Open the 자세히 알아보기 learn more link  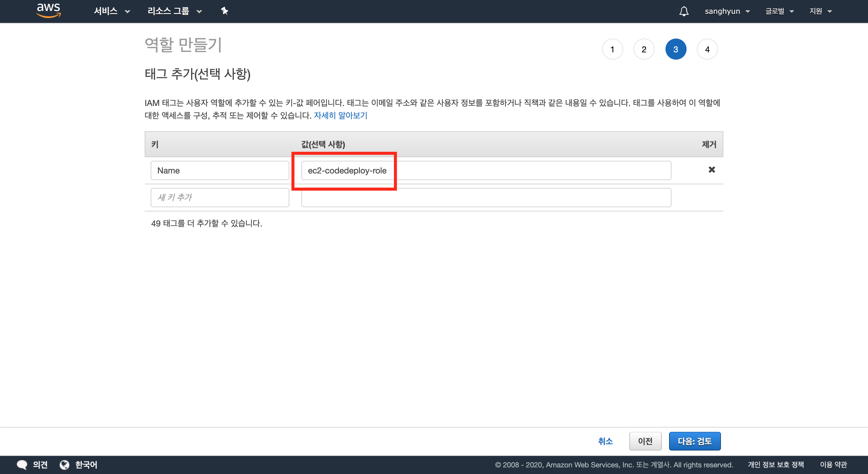pos(340,115)
